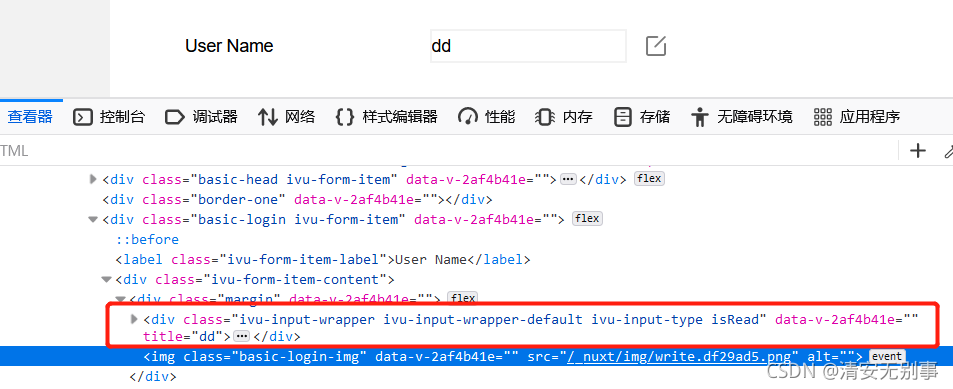Click flex badge on basic-login div
Viewport: 953px width, 389px height.
[x=587, y=219]
